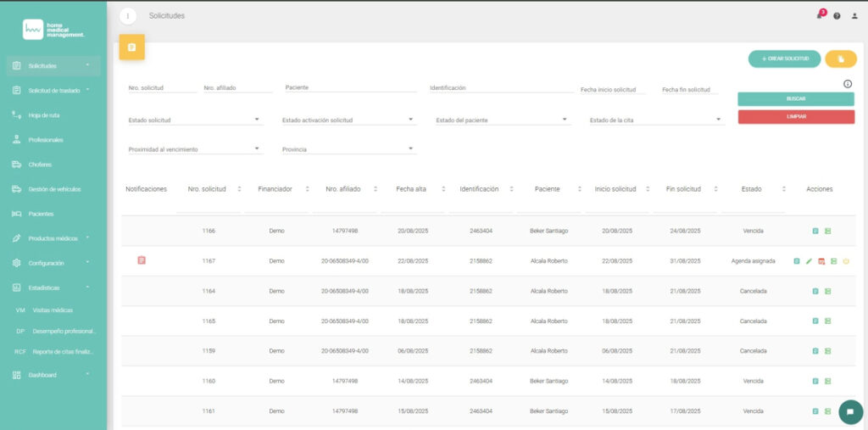Click the Paciente search input field

(x=350, y=87)
